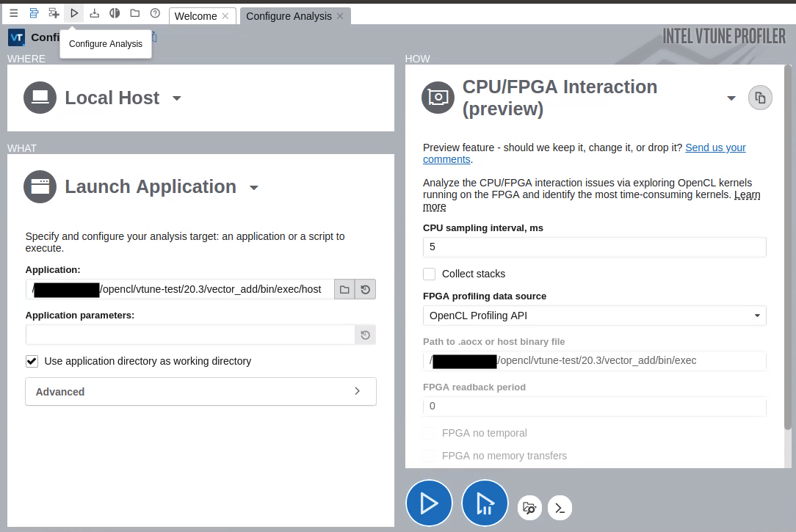Viewport: 796px width, 532px height.
Task: Open the CPU/FPGA Interaction analysis type dropdown
Action: (731, 98)
